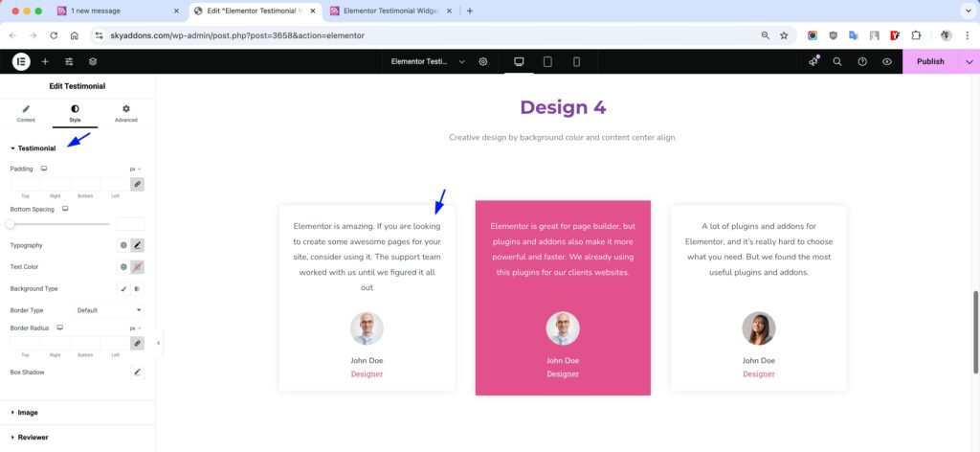Switch to tablet responsive view

click(547, 61)
